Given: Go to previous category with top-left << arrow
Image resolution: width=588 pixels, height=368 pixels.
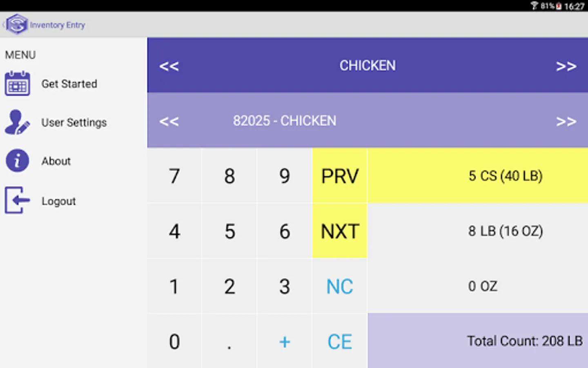Looking at the screenshot, I should (x=169, y=66).
